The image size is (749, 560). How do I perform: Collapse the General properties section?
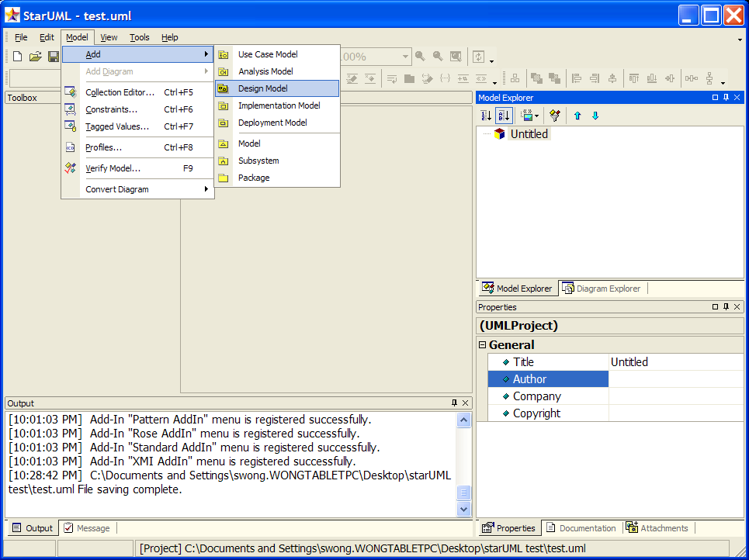click(x=482, y=344)
